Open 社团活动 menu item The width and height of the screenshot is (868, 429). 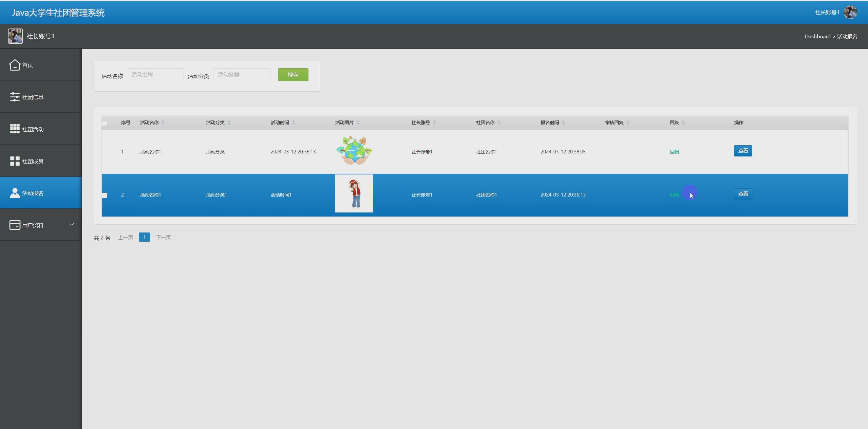tap(33, 129)
